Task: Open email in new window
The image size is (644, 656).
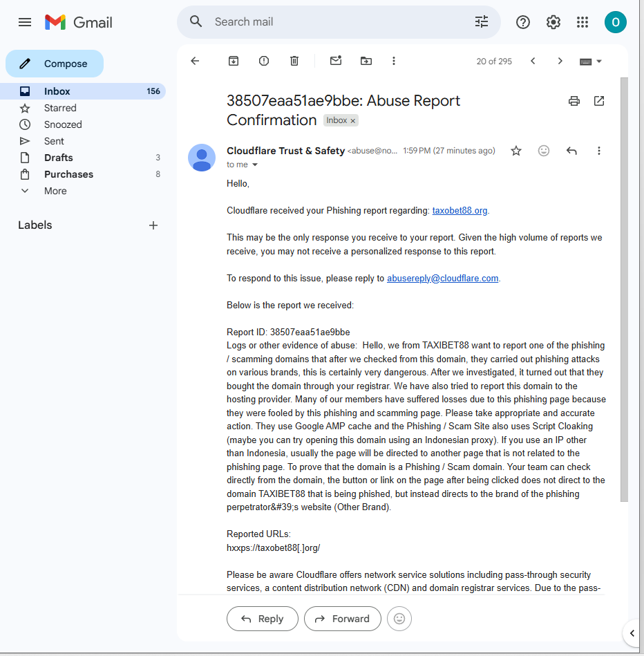Action: click(599, 101)
